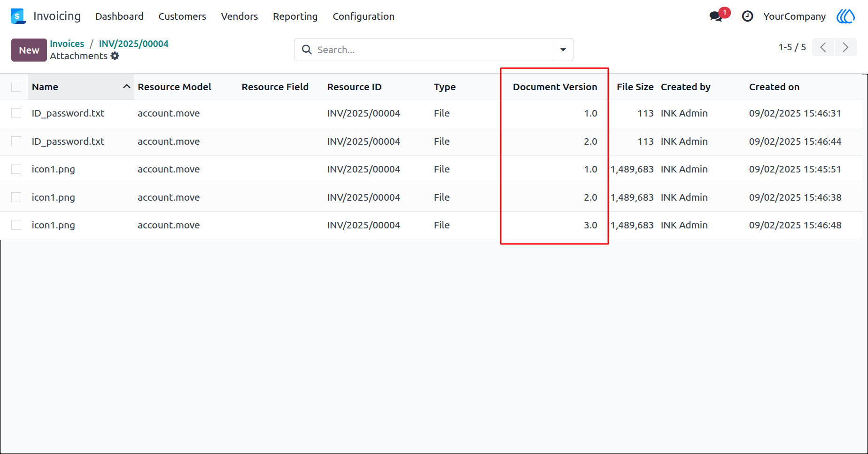Select checkbox for ID_password.txt version 2.0
Screen dimensions: 868x454
pos(16,141)
